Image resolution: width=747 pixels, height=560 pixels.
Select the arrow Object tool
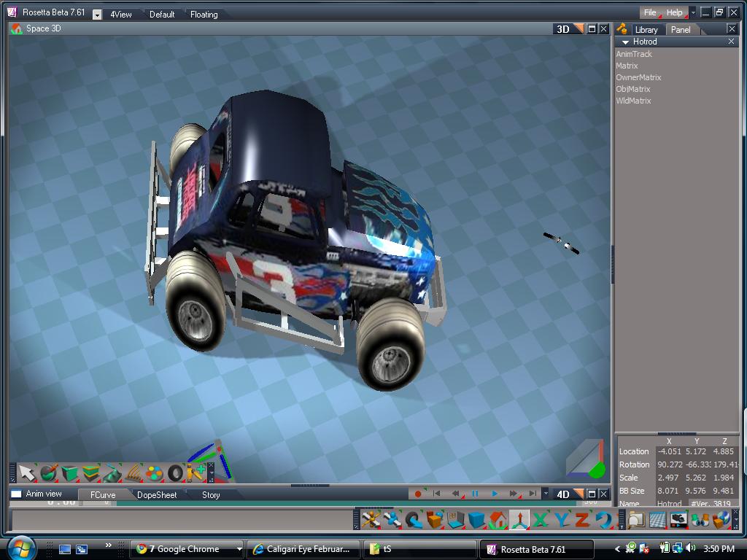(x=27, y=473)
